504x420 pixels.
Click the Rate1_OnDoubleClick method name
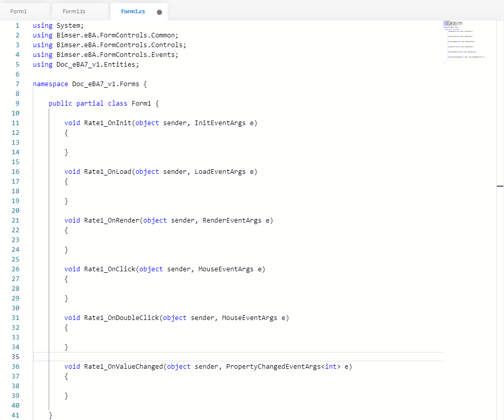(122, 318)
